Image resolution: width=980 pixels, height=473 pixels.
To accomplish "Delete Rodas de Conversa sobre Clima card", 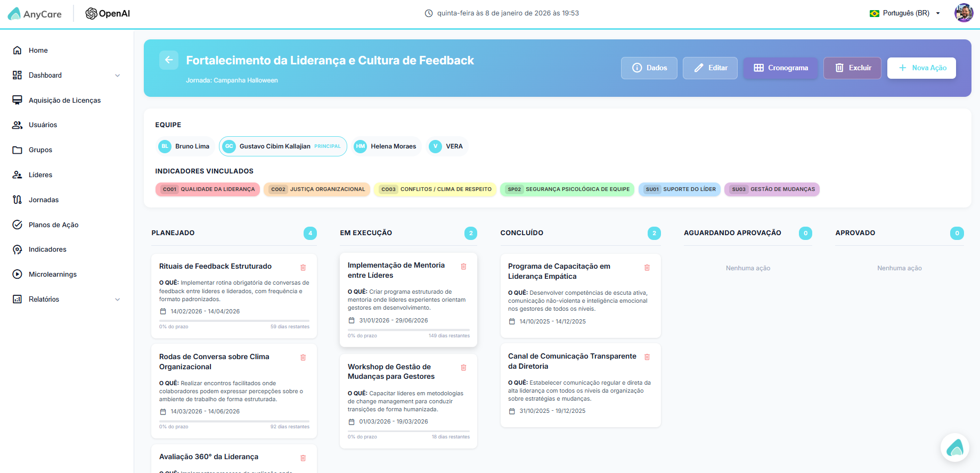I will tap(303, 358).
